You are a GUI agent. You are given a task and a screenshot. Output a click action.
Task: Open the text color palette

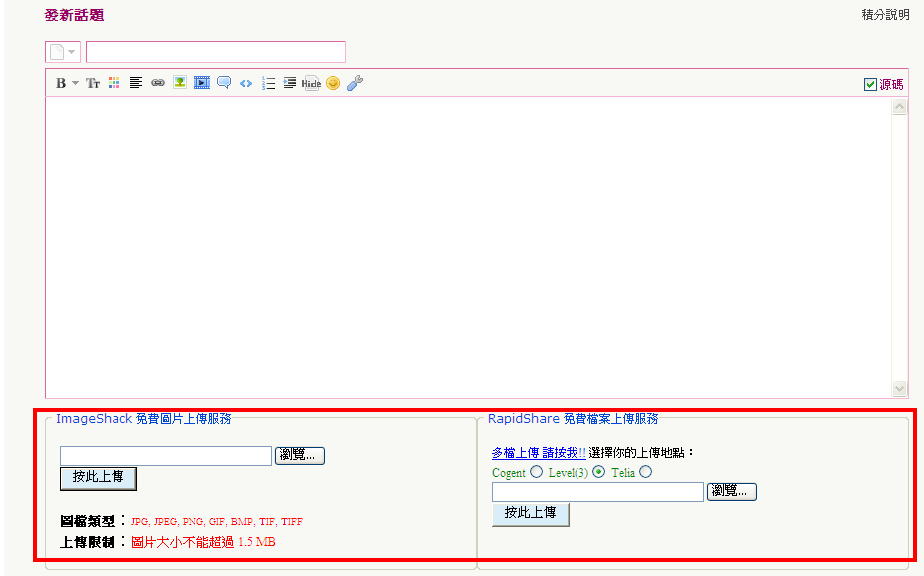(x=115, y=83)
